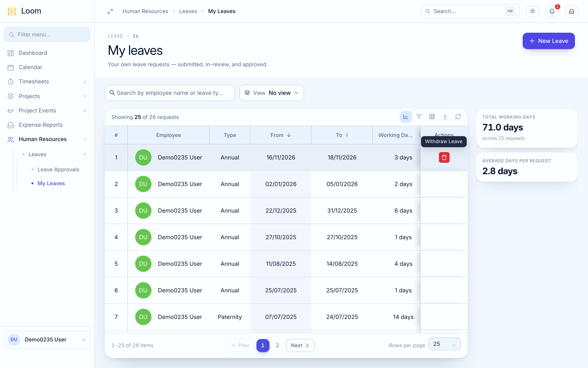Image resolution: width=588 pixels, height=368 pixels.
Task: Open the inbox icon in header
Action: point(571,11)
